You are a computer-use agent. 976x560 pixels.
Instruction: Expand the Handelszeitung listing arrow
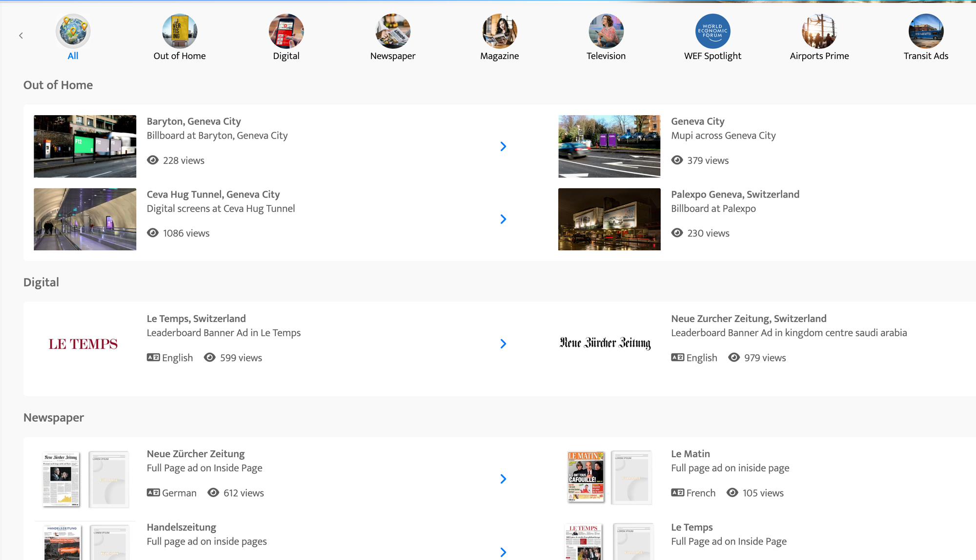(503, 552)
